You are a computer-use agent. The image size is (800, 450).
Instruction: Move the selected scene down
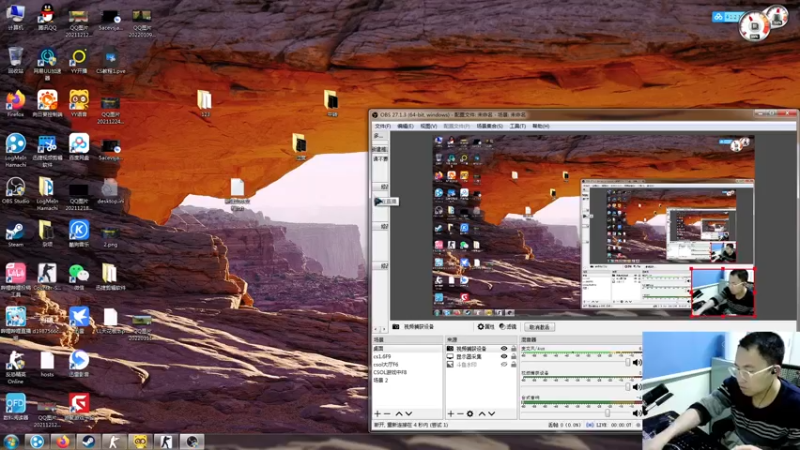409,414
